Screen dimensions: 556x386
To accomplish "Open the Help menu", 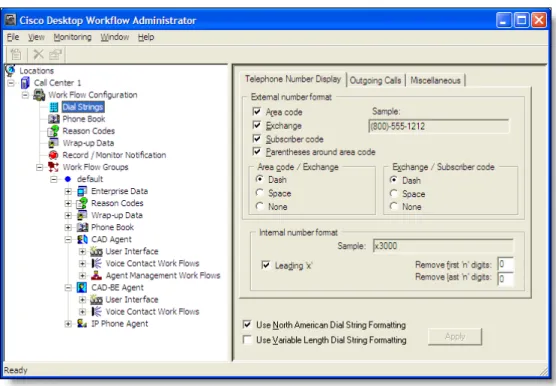I will click(x=146, y=37).
